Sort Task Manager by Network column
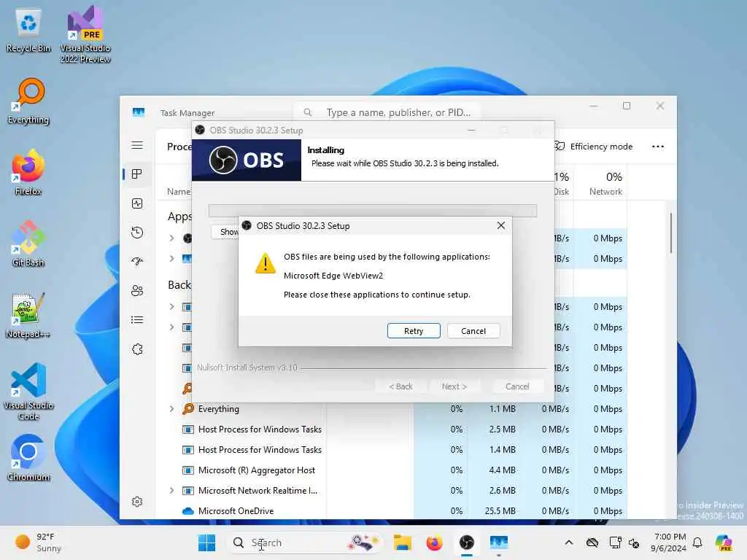The width and height of the screenshot is (747, 560). [601, 183]
